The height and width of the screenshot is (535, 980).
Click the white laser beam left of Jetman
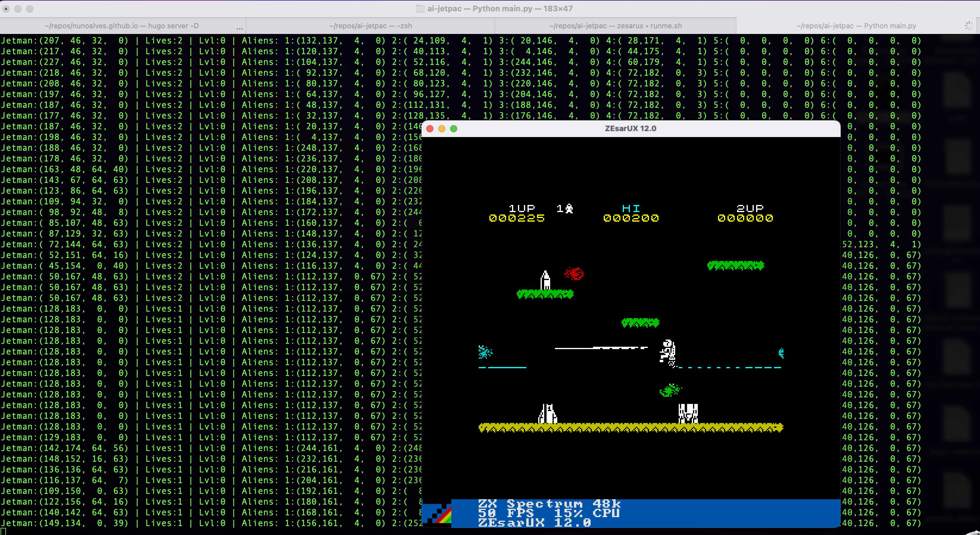[x=601, y=348]
